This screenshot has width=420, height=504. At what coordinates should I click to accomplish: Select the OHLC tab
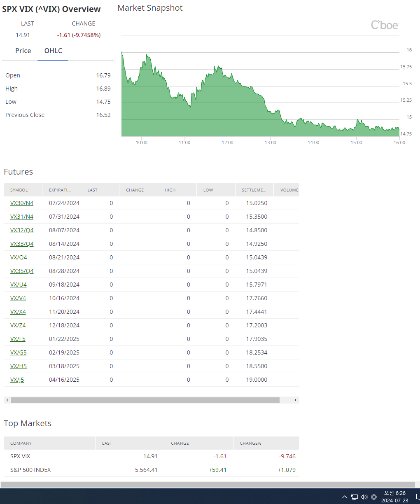[x=53, y=51]
